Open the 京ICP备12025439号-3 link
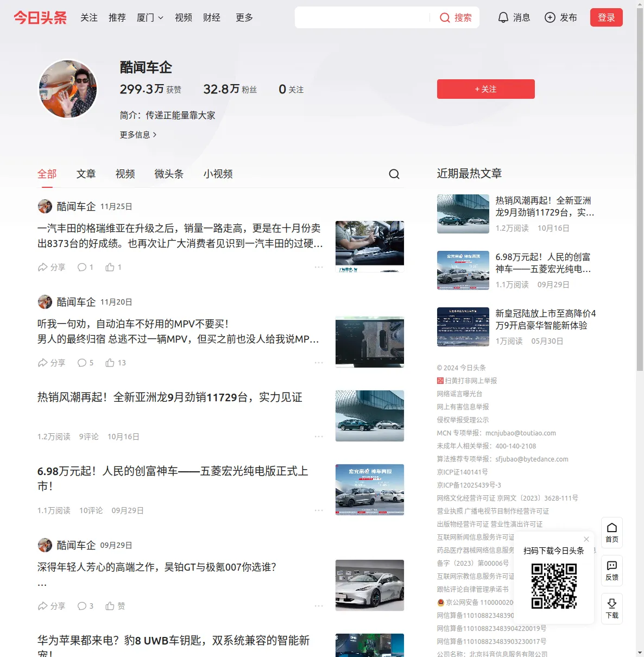 [469, 485]
